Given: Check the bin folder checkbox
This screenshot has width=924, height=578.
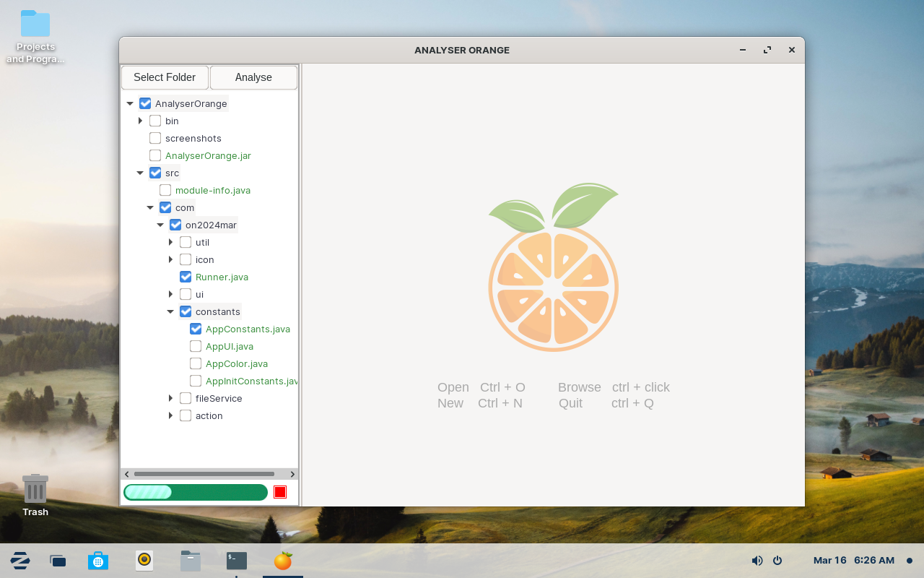Looking at the screenshot, I should pyautogui.click(x=155, y=121).
